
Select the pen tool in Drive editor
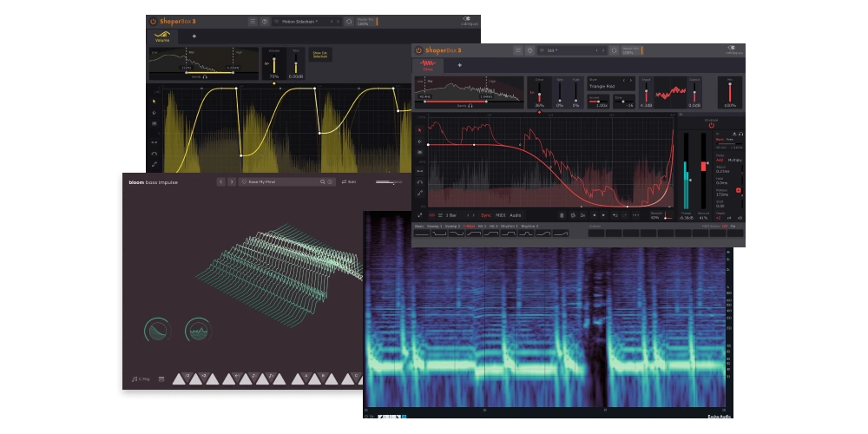click(420, 141)
